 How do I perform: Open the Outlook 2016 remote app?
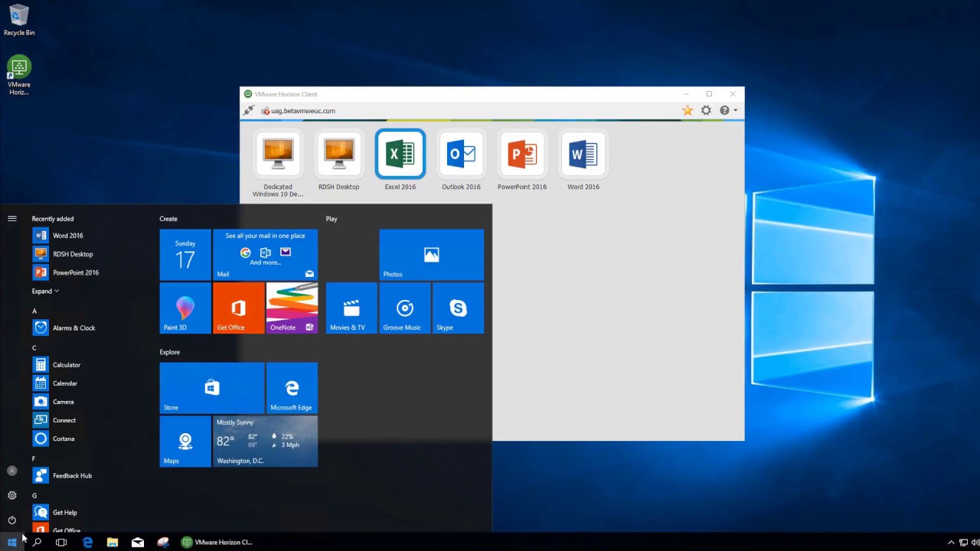(x=461, y=155)
